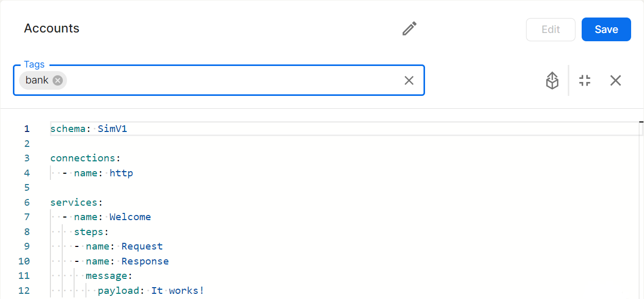Click the "Response" step name
Screen dimensions: 644x299
click(145, 261)
